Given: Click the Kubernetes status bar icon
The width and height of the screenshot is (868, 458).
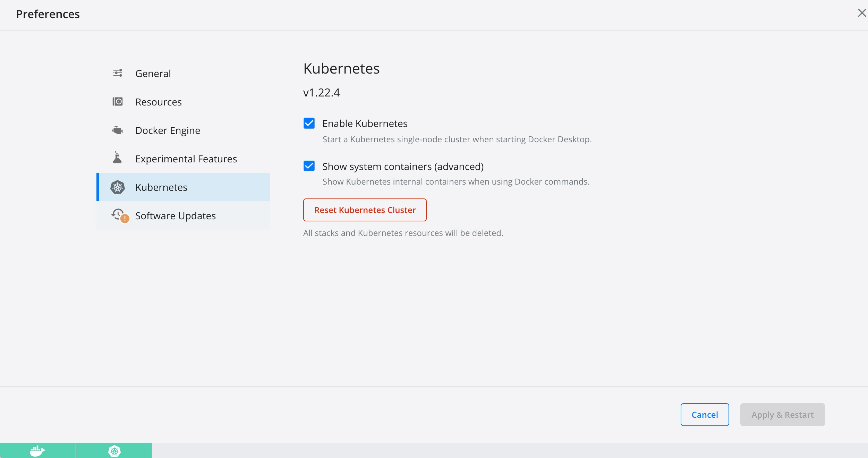Looking at the screenshot, I should 114,451.
